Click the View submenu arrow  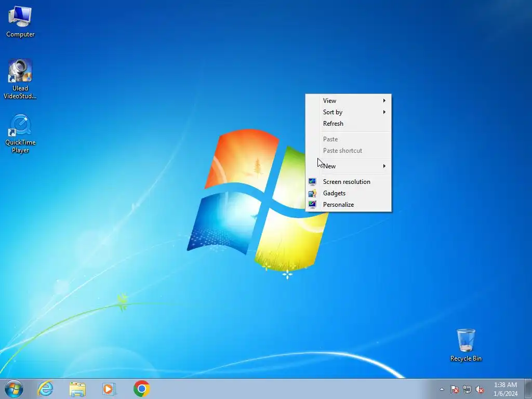[x=384, y=100]
